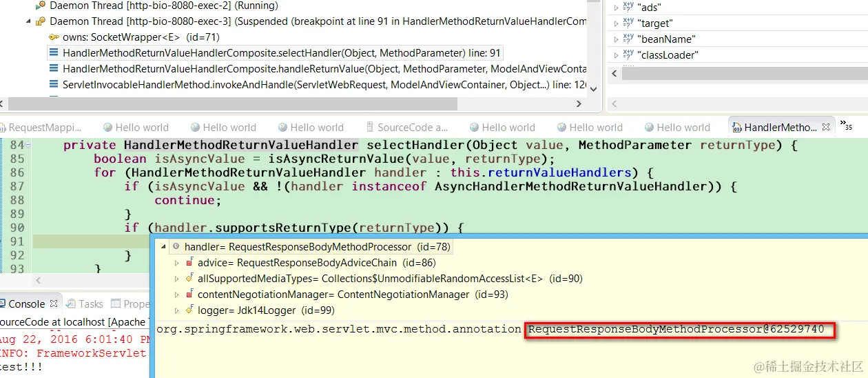Click the continue keyword on line 88
The image size is (868, 378).
185,200
